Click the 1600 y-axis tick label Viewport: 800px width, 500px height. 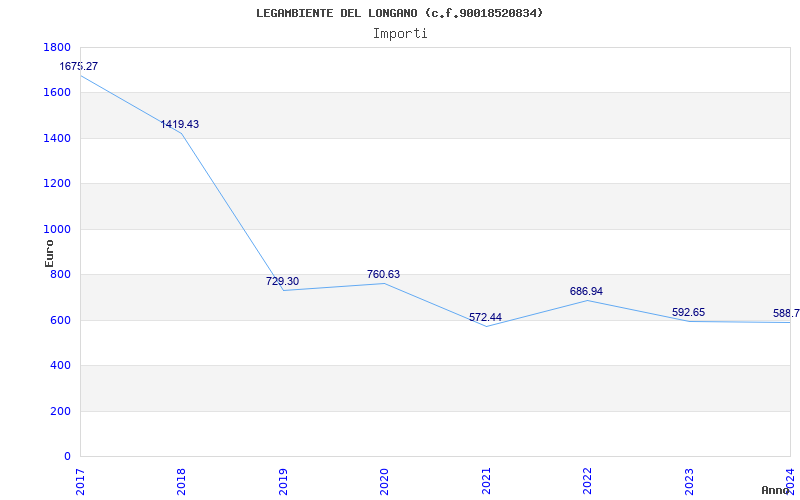(57, 93)
